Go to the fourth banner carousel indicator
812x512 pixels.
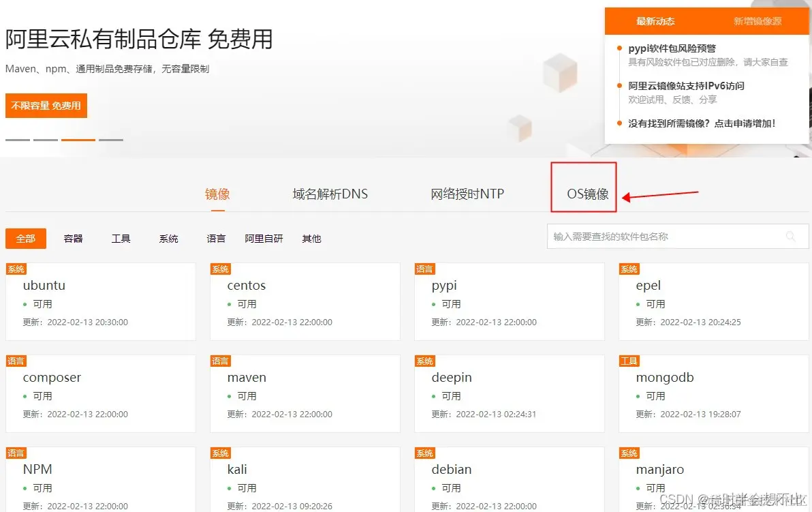[111, 139]
